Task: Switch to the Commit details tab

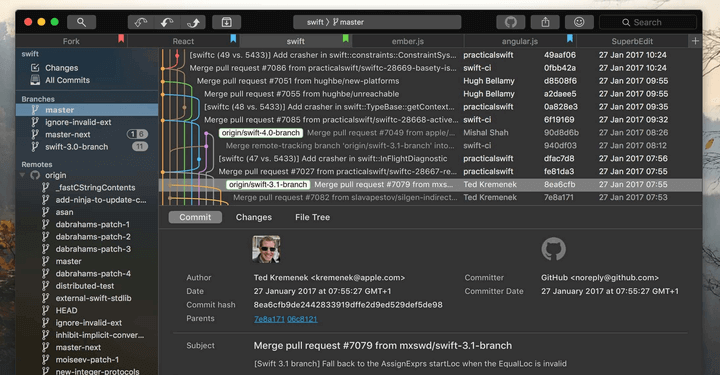Action: (195, 217)
